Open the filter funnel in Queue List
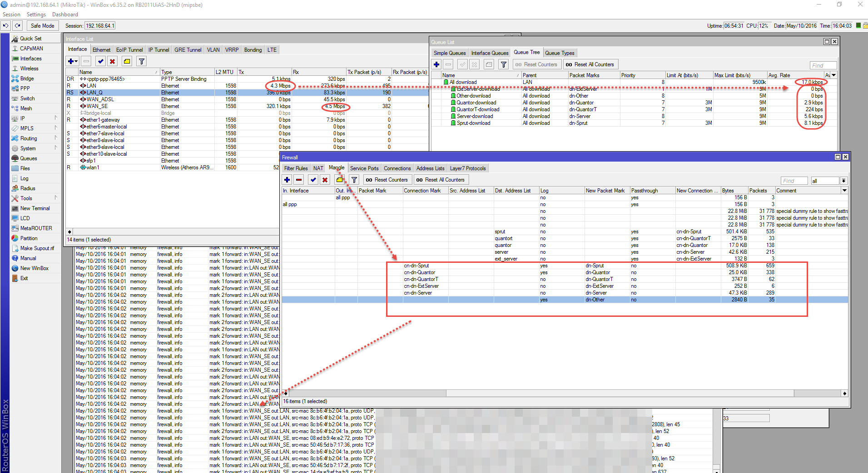The height and width of the screenshot is (473, 868). [503, 64]
